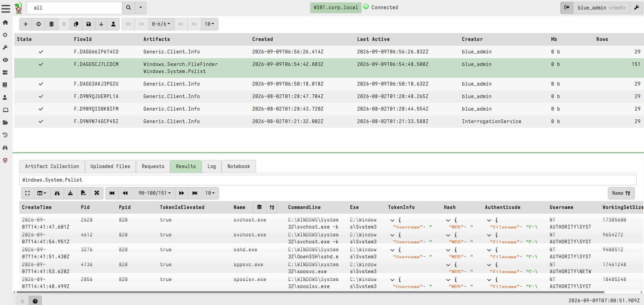The image size is (644, 305).
Task: Go to first page of results
Action: pyautogui.click(x=112, y=193)
